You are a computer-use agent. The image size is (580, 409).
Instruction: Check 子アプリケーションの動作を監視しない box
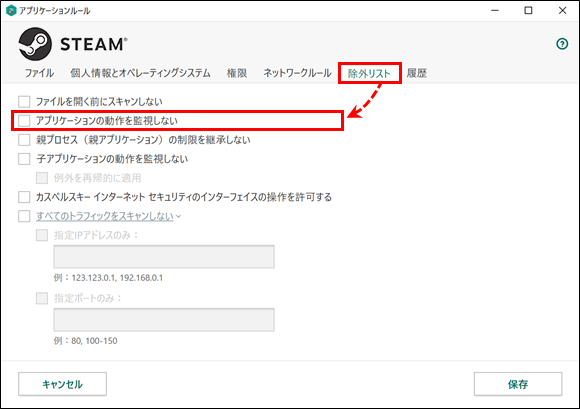tap(24, 159)
